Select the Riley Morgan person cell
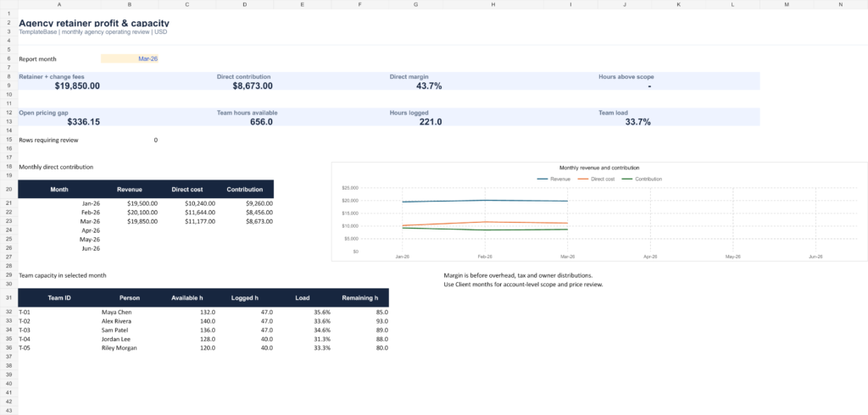 coord(130,348)
